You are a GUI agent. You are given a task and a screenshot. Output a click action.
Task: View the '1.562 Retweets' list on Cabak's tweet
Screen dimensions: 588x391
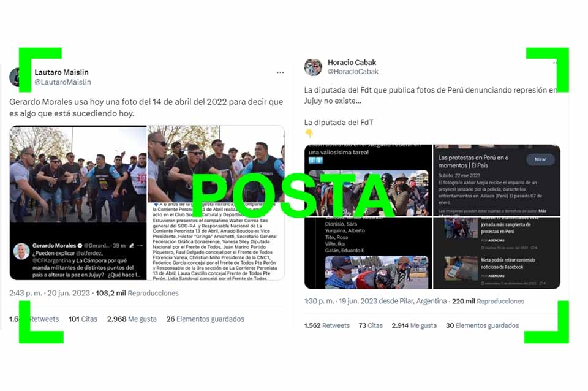click(x=326, y=325)
